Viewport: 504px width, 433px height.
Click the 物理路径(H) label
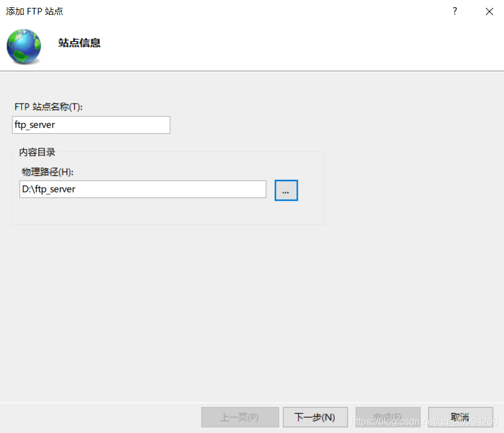tap(48, 172)
